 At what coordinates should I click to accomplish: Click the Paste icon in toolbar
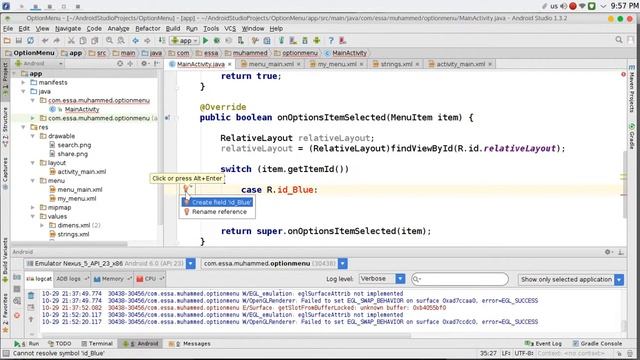pos(95,40)
